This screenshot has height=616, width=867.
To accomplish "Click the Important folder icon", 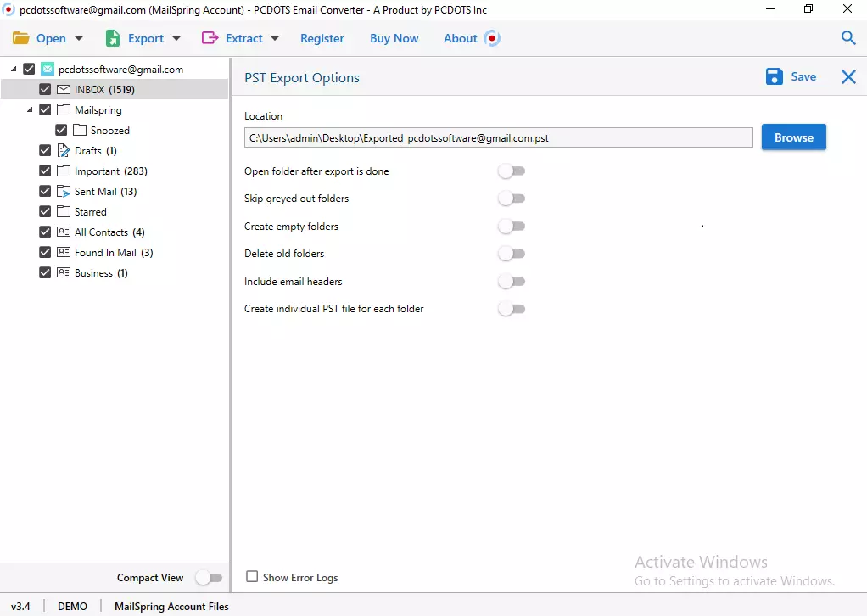I will (64, 171).
